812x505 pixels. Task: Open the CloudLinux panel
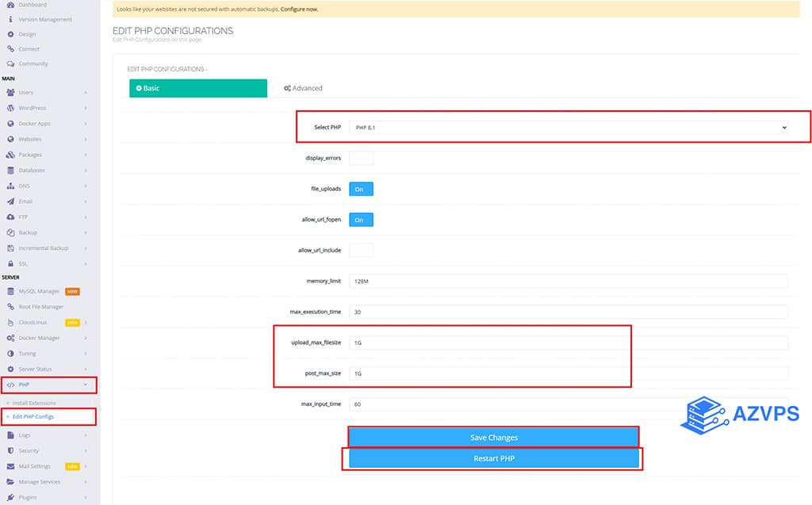[x=36, y=323]
